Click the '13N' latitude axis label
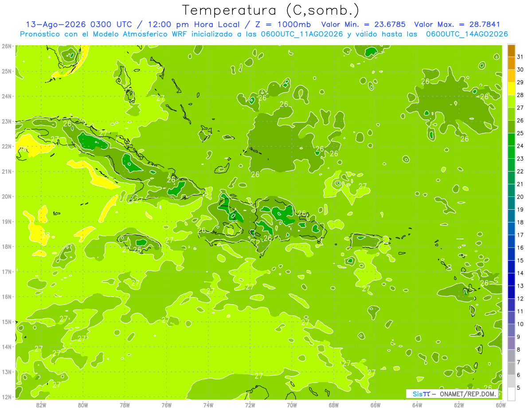532x411 pixels. pyautogui.click(x=6, y=372)
